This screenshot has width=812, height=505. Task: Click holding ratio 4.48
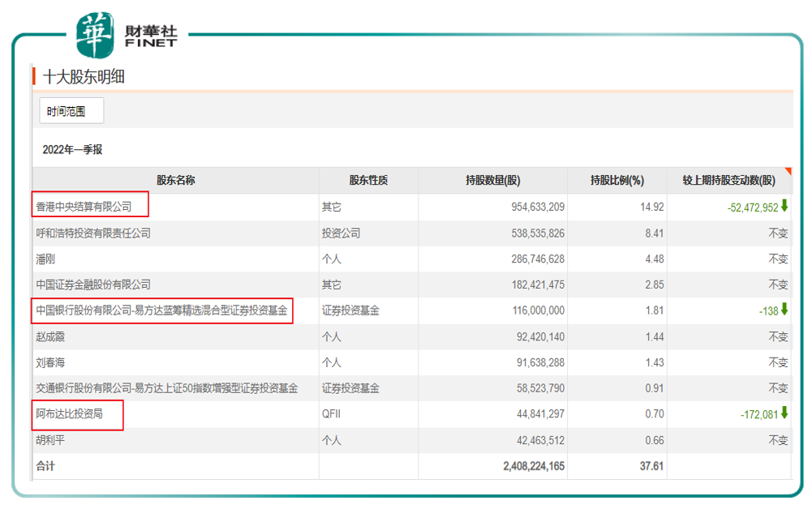(655, 259)
